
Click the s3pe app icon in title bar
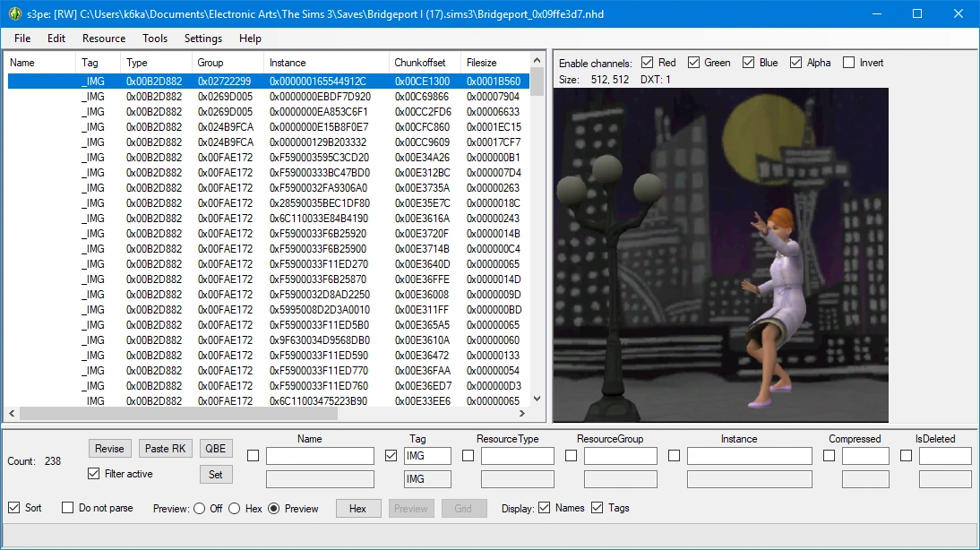coord(15,13)
